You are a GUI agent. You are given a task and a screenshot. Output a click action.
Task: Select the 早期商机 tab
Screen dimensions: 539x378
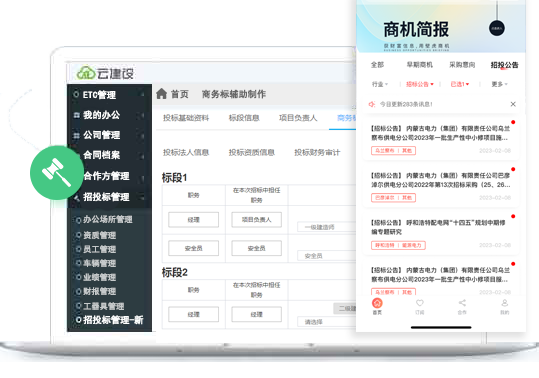420,65
